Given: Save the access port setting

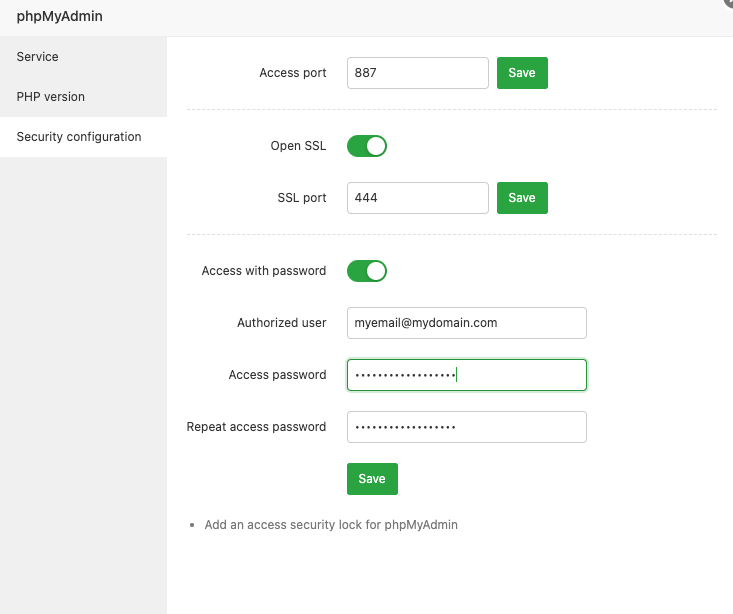Looking at the screenshot, I should pos(522,73).
